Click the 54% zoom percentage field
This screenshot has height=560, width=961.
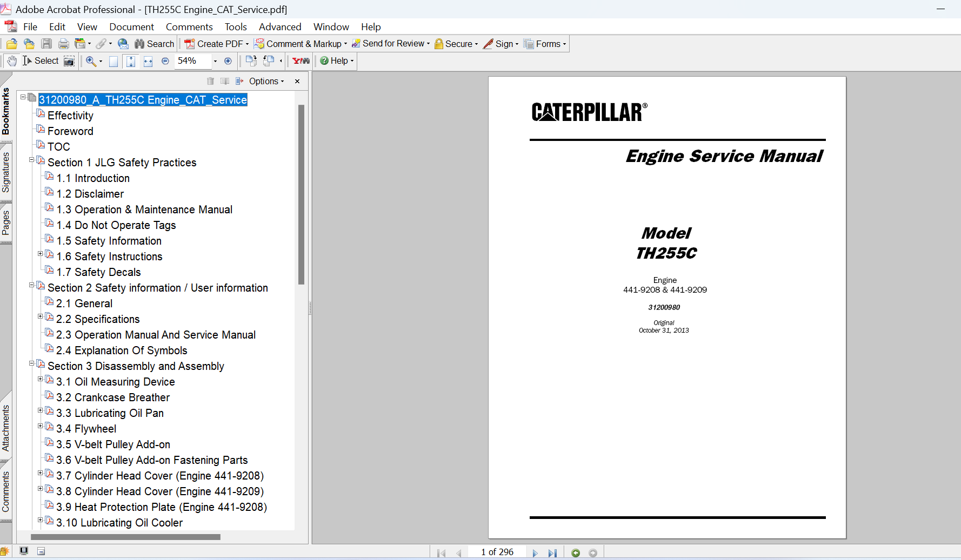(x=192, y=61)
